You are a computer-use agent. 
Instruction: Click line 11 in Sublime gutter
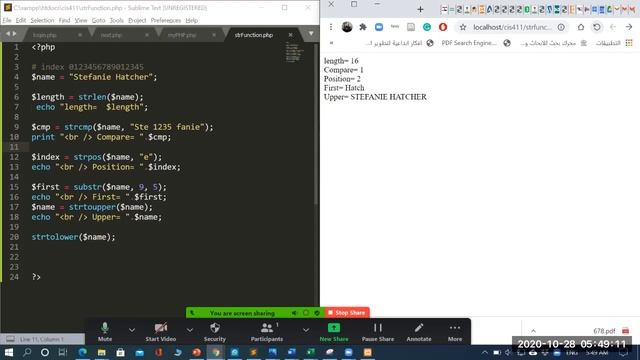click(x=14, y=147)
